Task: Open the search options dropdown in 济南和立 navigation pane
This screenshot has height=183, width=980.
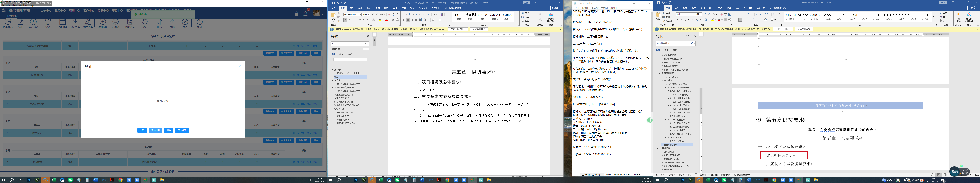Action: (x=694, y=44)
